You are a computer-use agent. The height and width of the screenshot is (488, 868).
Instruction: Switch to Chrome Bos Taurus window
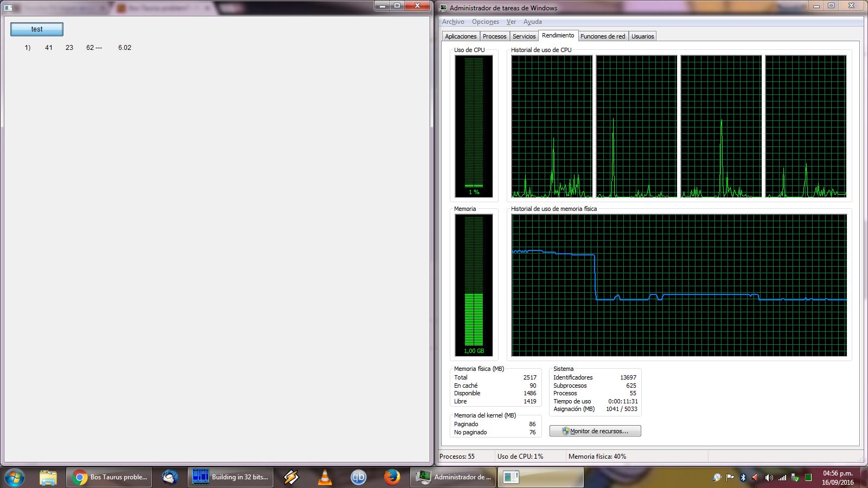[x=110, y=477]
